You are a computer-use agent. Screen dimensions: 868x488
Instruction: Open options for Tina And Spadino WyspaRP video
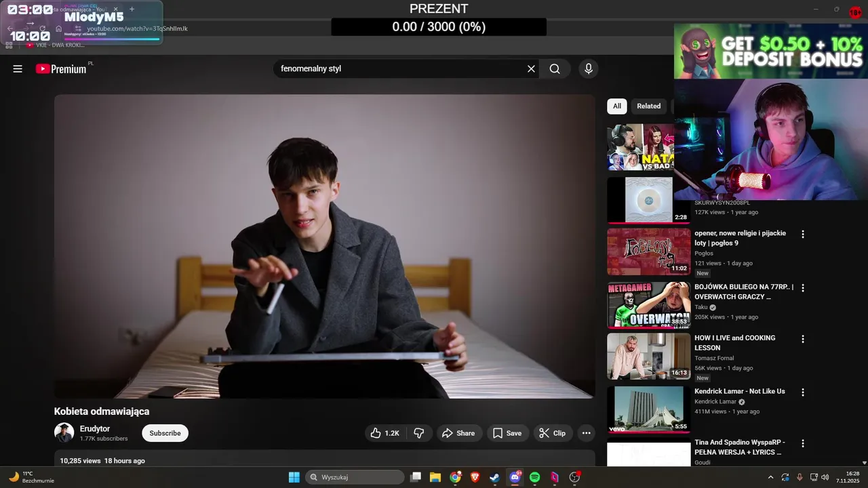click(x=803, y=443)
